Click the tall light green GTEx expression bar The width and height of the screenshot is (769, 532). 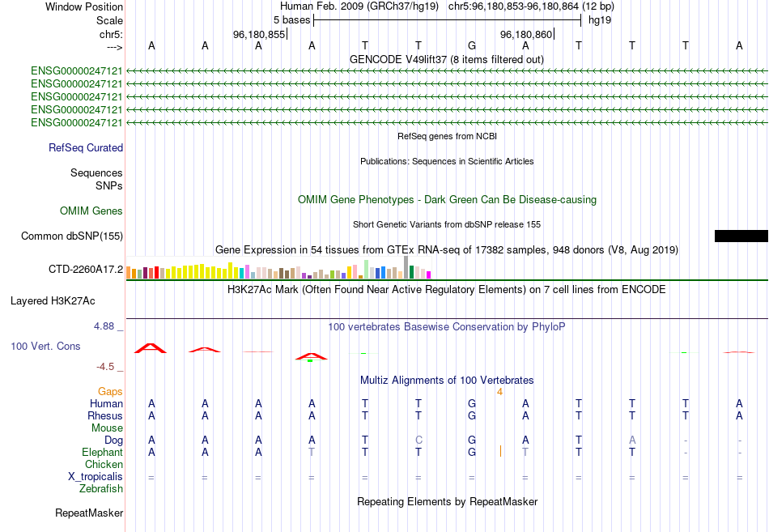tap(367, 270)
